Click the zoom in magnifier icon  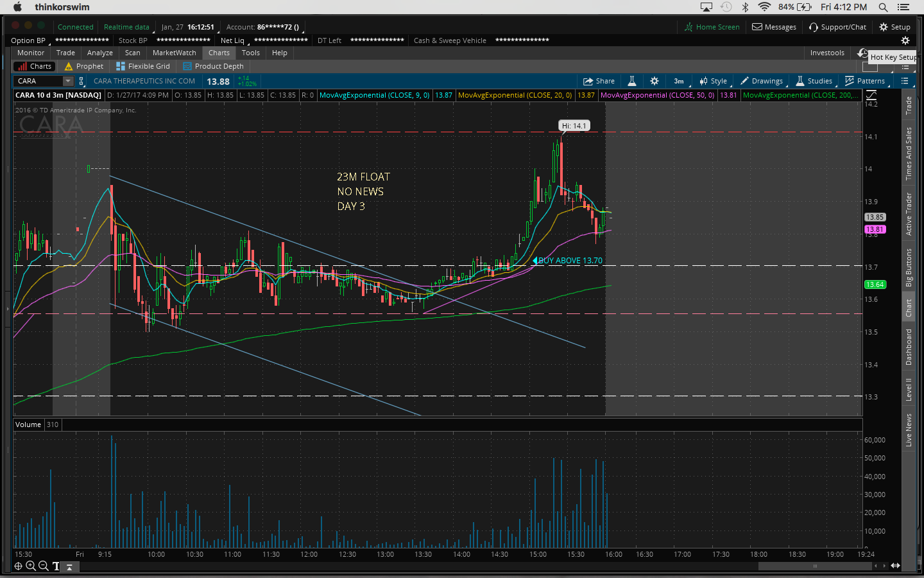pos(30,566)
